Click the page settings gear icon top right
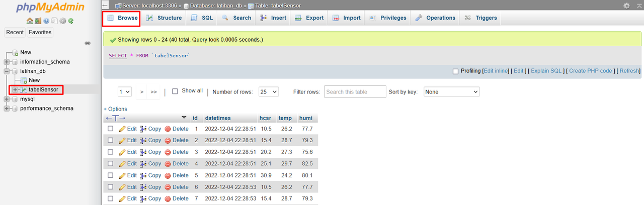Image resolution: width=644 pixels, height=205 pixels. click(x=626, y=5)
